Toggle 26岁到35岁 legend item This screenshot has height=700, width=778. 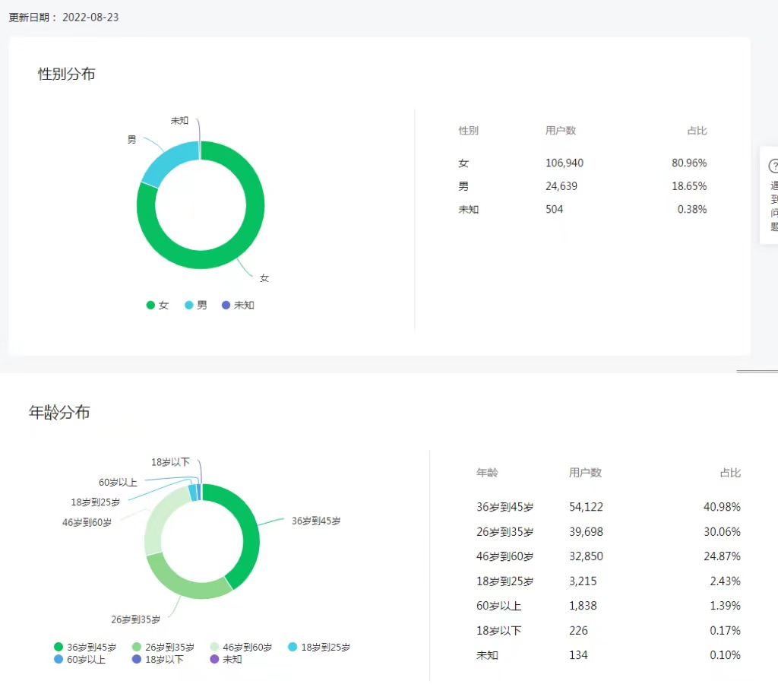163,648
